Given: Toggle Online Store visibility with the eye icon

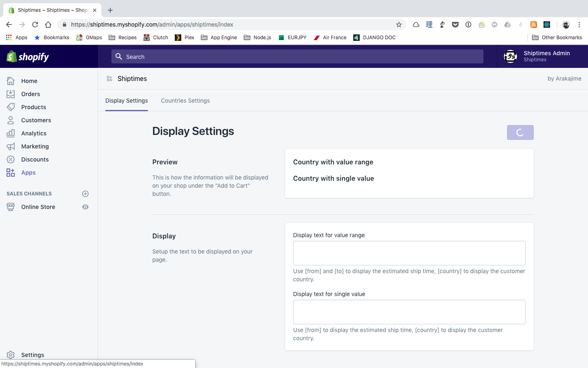Looking at the screenshot, I should 85,207.
